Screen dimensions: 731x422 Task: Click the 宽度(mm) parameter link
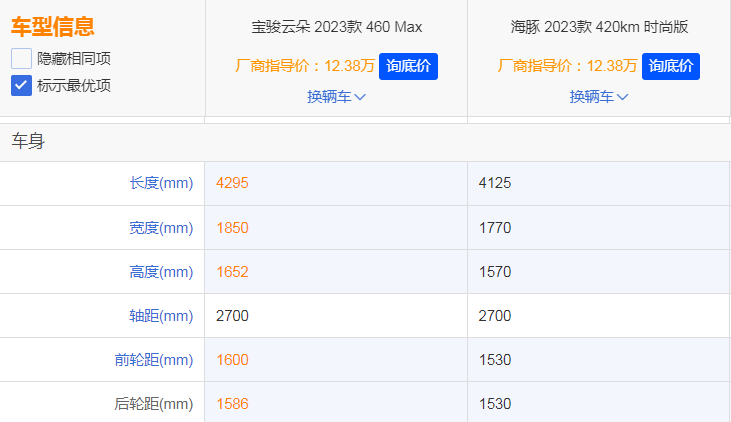click(161, 228)
